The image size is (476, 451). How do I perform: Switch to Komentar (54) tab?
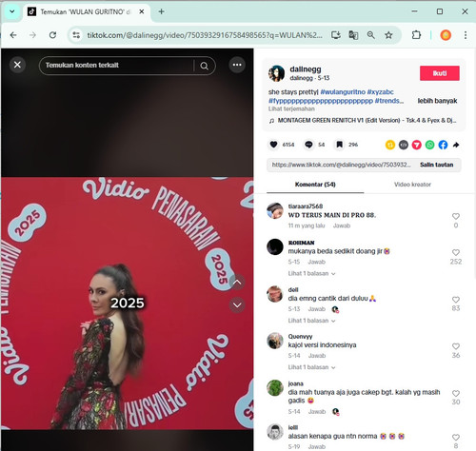[315, 185]
